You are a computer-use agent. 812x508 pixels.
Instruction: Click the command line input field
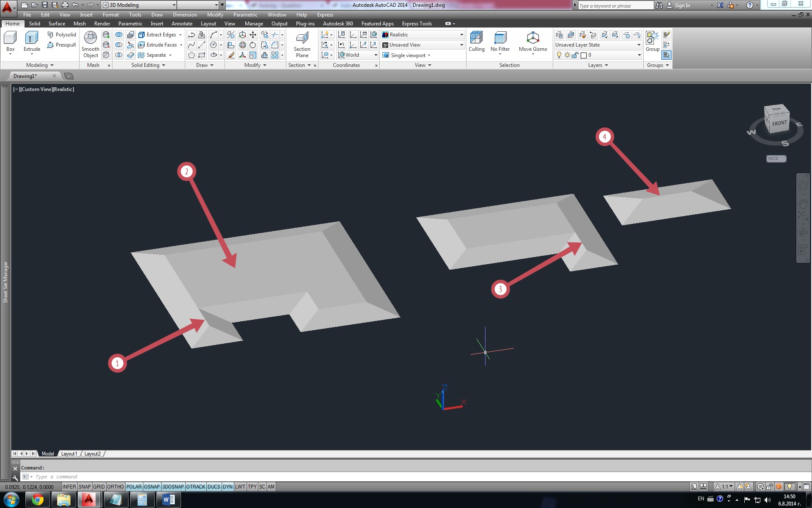click(x=414, y=477)
